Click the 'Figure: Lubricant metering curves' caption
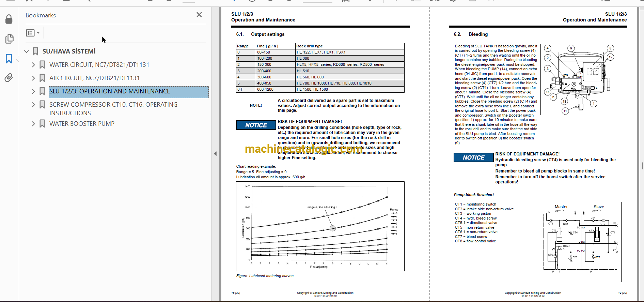 pyautogui.click(x=265, y=276)
